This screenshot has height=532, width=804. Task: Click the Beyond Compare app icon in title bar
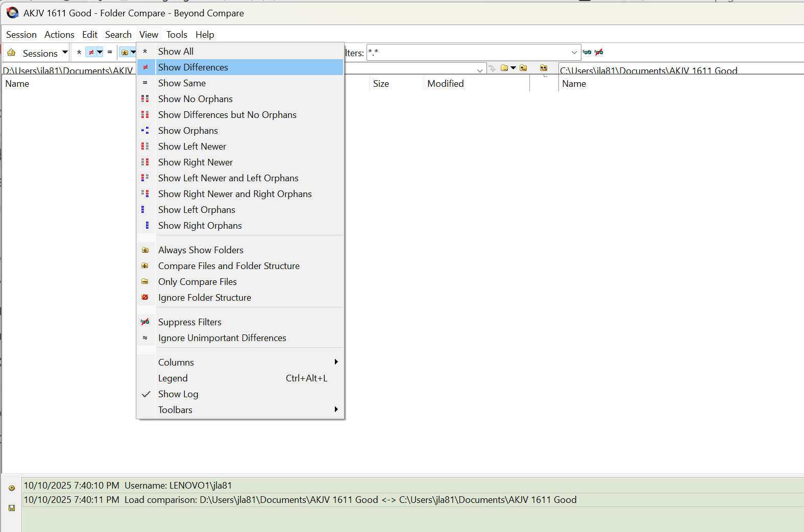(12, 13)
